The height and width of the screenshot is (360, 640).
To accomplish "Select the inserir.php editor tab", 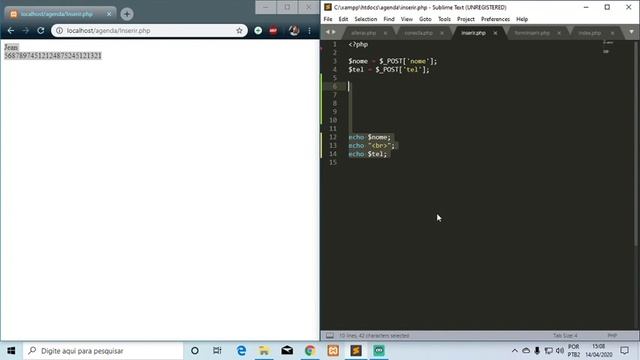I will click(473, 33).
